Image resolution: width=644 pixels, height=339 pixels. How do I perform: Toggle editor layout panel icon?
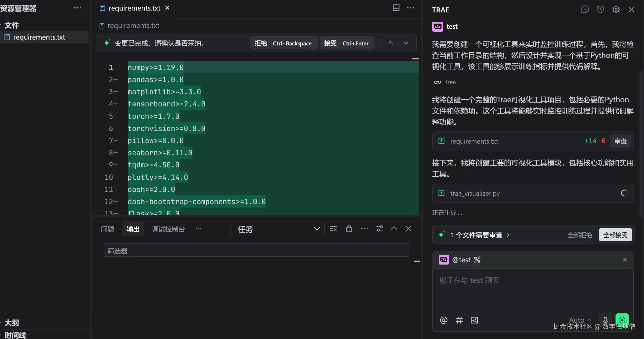(396, 8)
